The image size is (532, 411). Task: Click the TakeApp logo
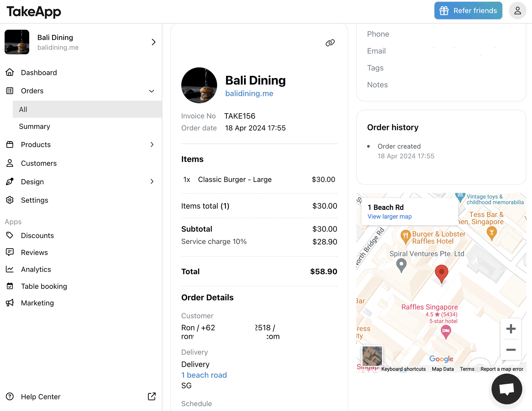[34, 12]
